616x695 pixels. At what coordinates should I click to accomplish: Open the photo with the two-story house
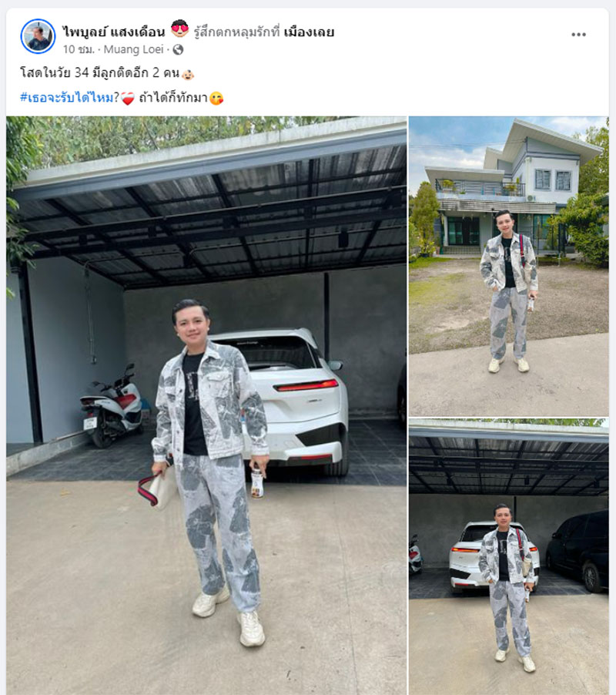pyautogui.click(x=508, y=266)
